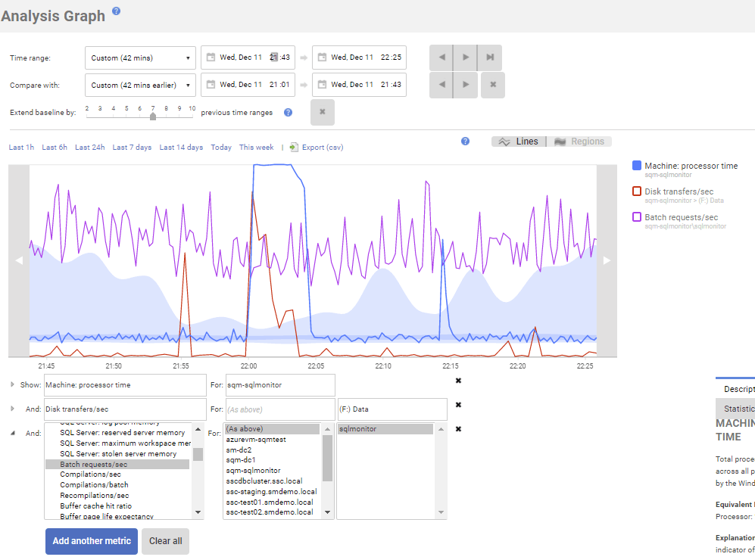This screenshot has width=755, height=560.
Task: Open the Custom (42 mins) time range dropdown
Action: tap(139, 57)
